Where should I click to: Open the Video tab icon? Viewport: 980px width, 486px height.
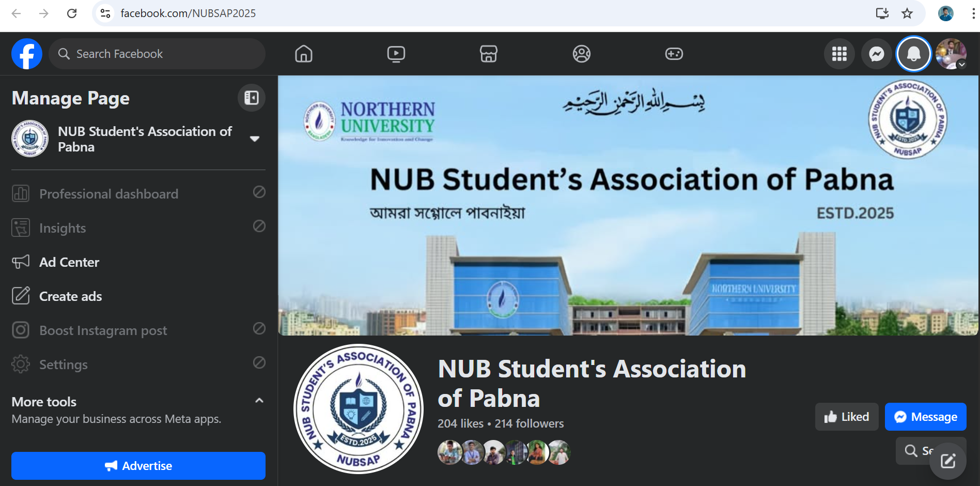[x=396, y=54]
